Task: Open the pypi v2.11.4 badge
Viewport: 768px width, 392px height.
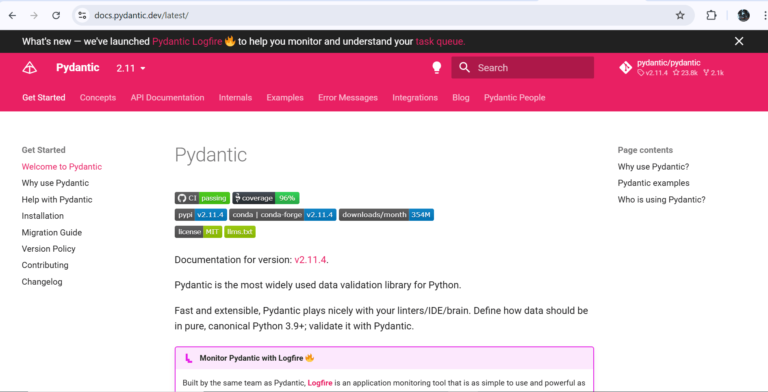Action: (x=201, y=215)
